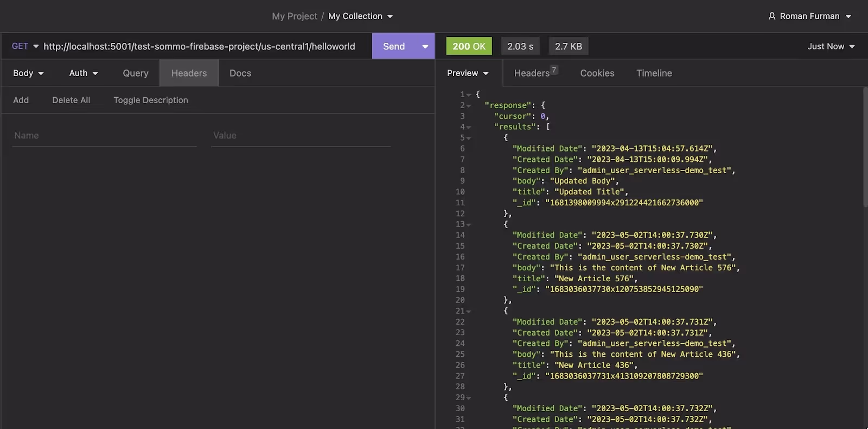The height and width of the screenshot is (429, 868).
Task: Click the "Updated Title" value
Action: [590, 192]
